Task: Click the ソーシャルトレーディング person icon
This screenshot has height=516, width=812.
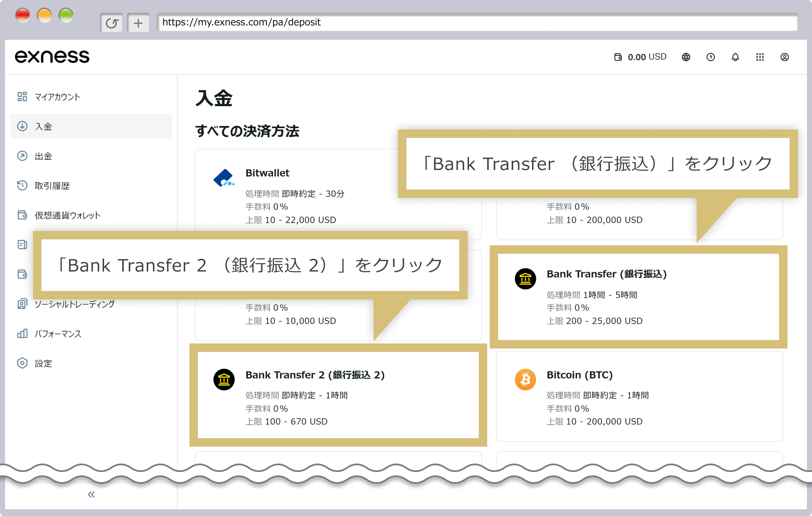Action: tap(22, 304)
